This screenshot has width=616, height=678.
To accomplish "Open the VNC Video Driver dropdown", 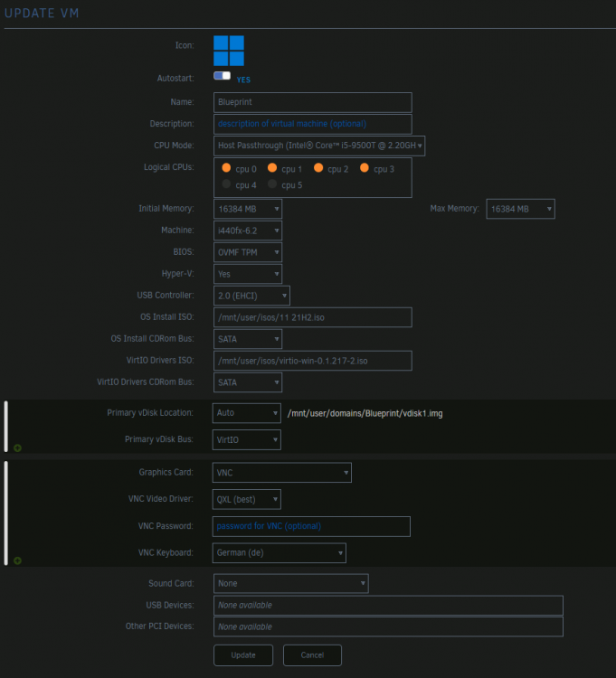I will pos(247,499).
